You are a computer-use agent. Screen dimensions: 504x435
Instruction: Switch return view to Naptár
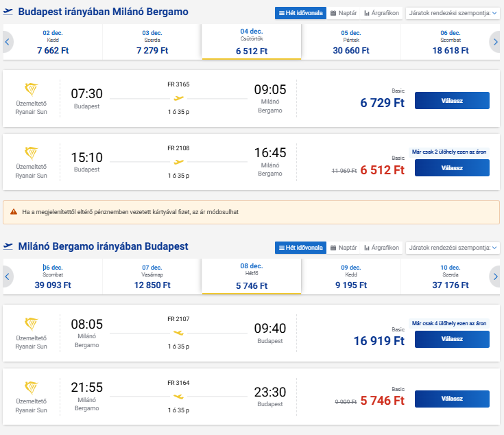(x=343, y=248)
